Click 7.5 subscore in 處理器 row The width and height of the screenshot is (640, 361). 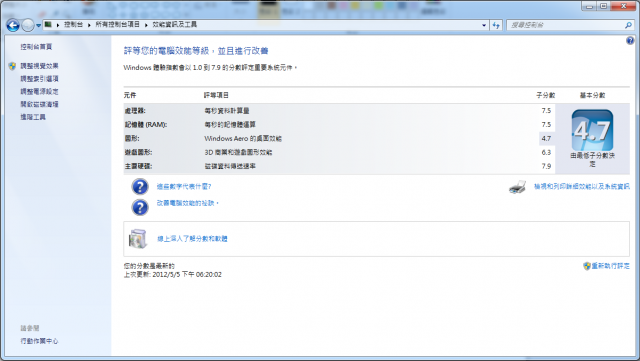[x=546, y=111]
